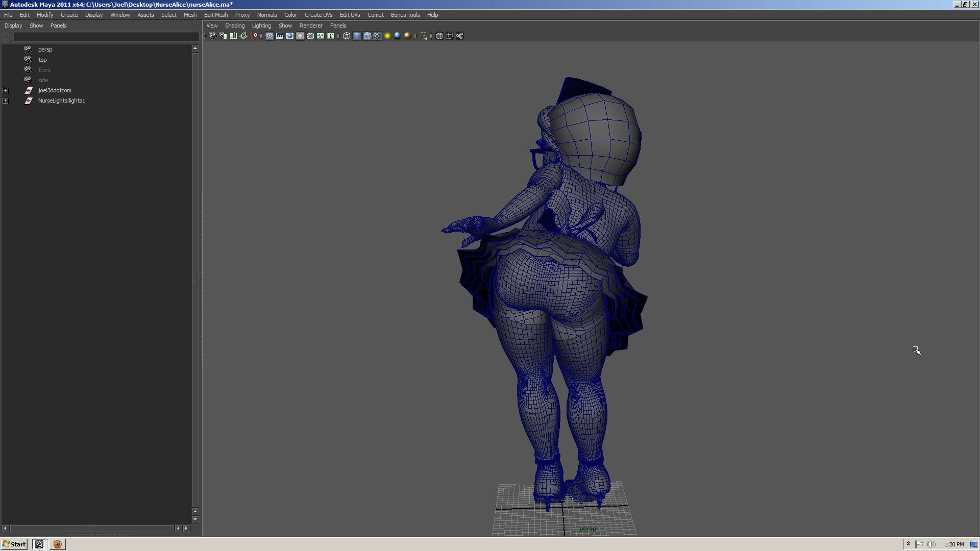Click the XRay Active Components icon

click(x=450, y=36)
